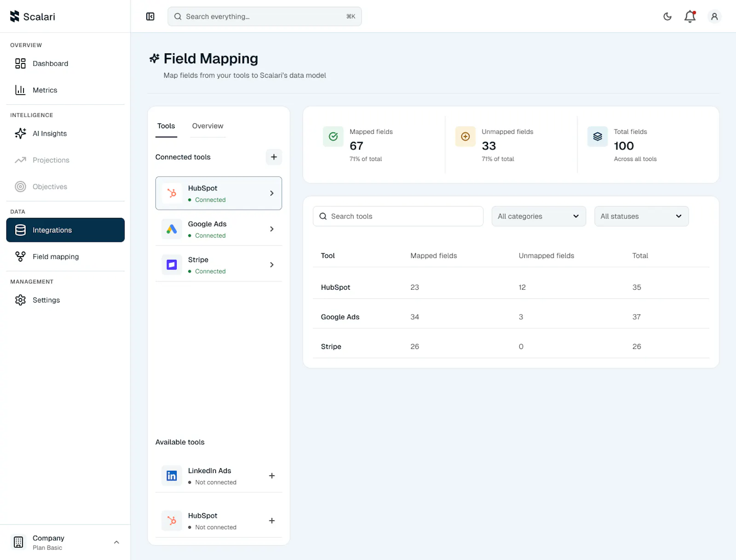The height and width of the screenshot is (560, 736).
Task: Click the Objectives target icon
Action: click(20, 187)
